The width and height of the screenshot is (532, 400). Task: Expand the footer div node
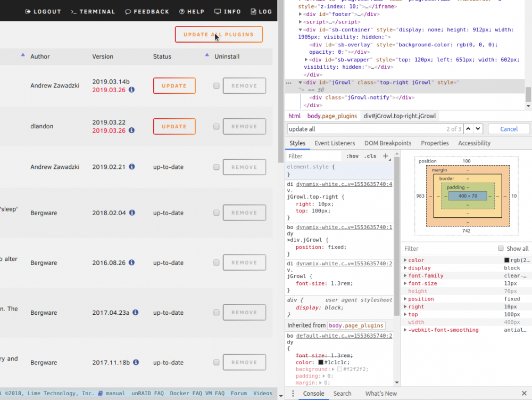(300, 14)
